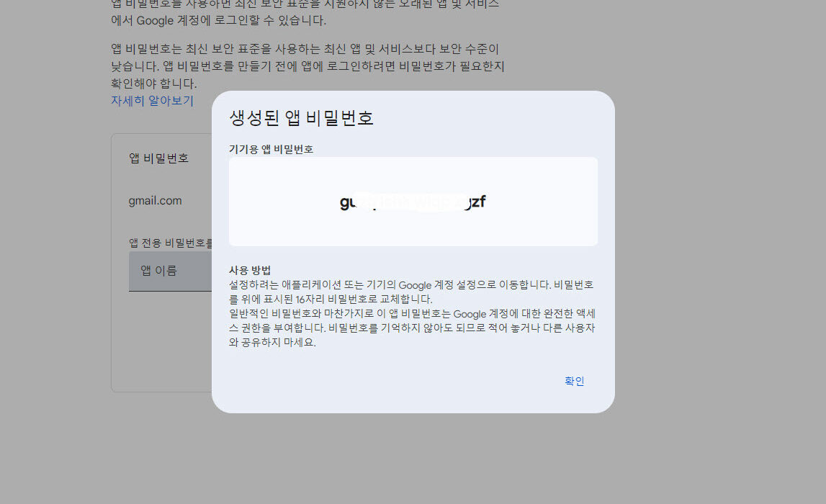Click the warning line starting with 일반적인 비밀번호와

click(410, 313)
